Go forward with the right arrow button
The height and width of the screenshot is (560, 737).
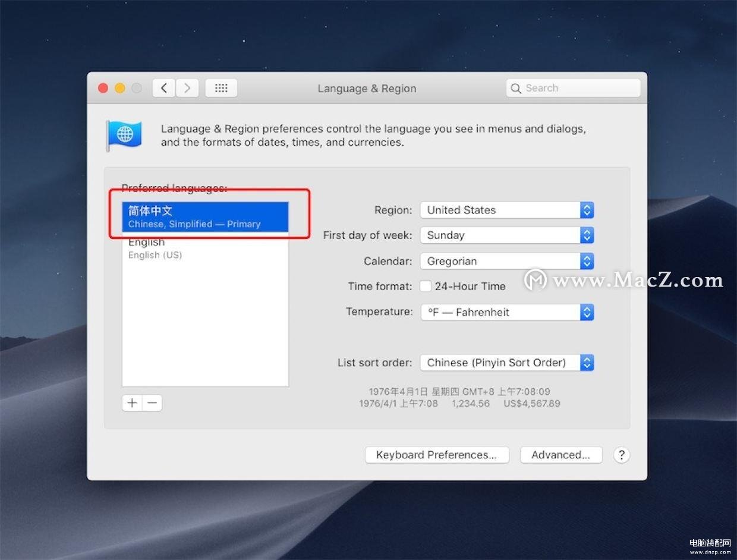point(187,89)
